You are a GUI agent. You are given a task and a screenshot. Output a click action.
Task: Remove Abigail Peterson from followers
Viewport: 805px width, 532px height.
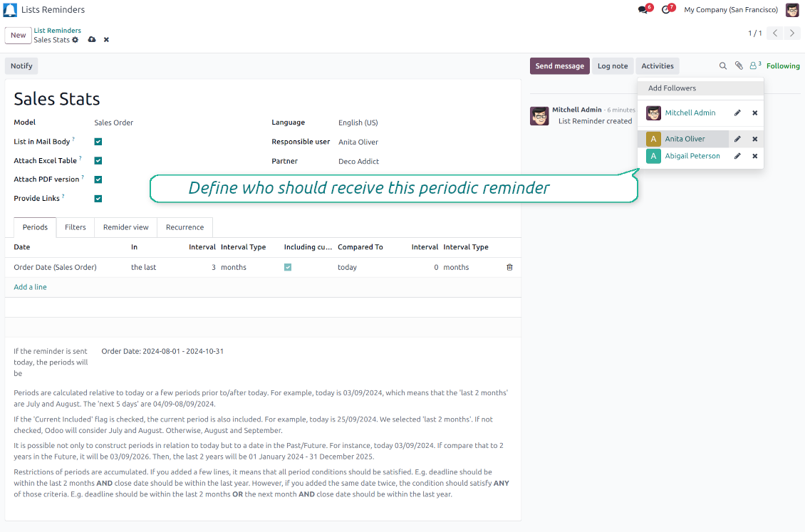pos(754,156)
